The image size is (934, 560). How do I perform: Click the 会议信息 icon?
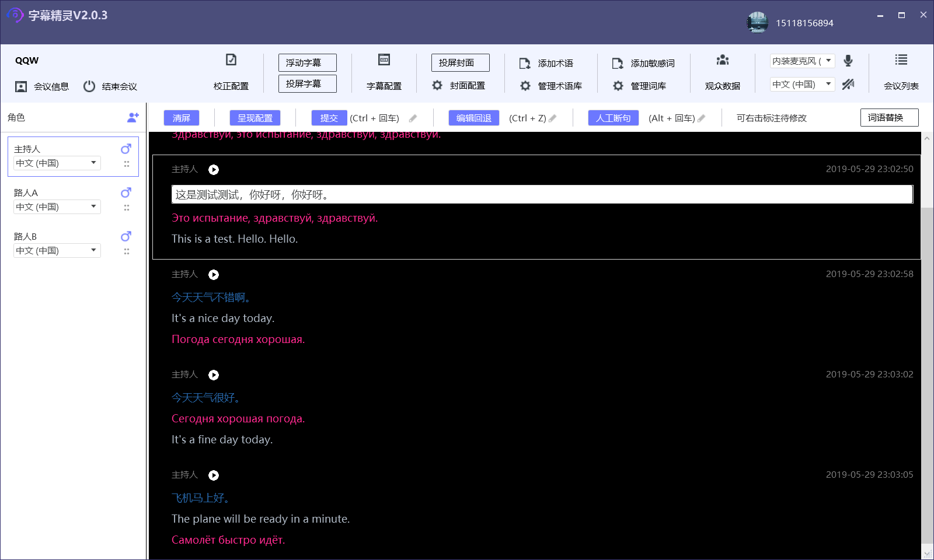21,86
